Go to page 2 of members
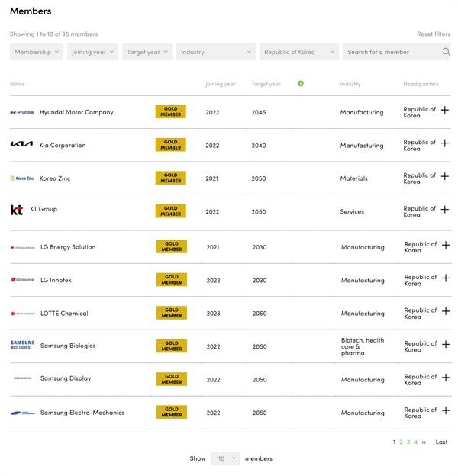Screen dimensions: 458x476 401,442
